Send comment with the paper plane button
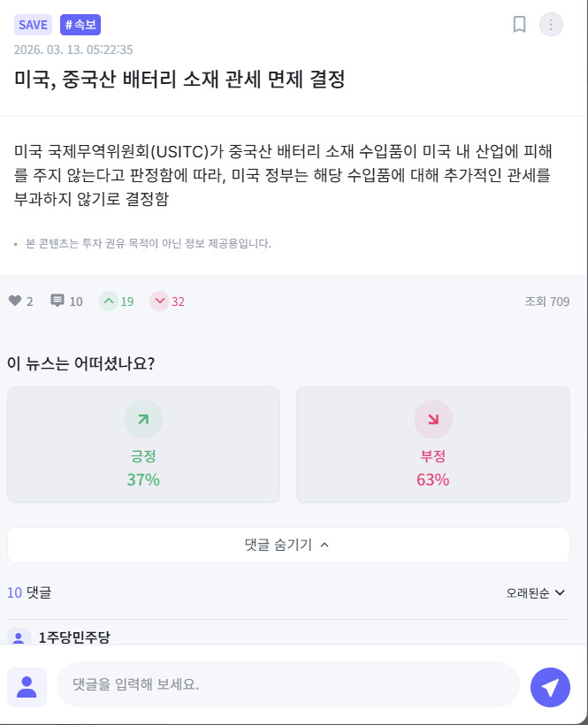This screenshot has height=725, width=588. coord(550,687)
